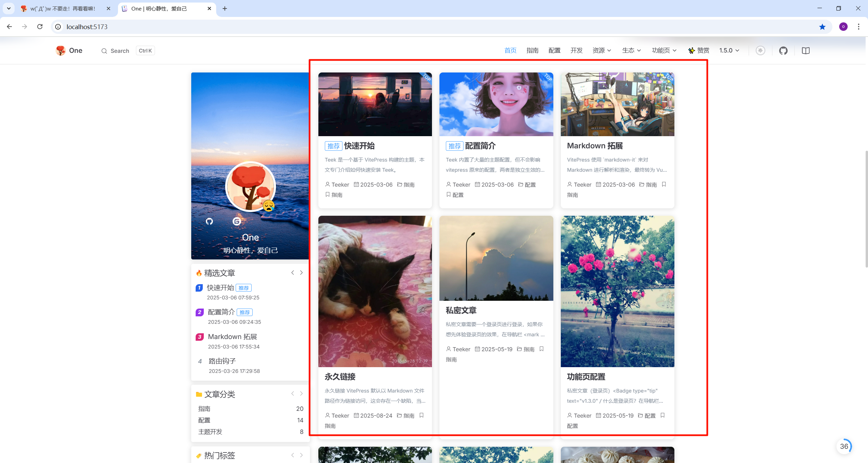Viewport: 868px width, 463px height.
Task: Open the 指南 nav menu item
Action: [532, 50]
